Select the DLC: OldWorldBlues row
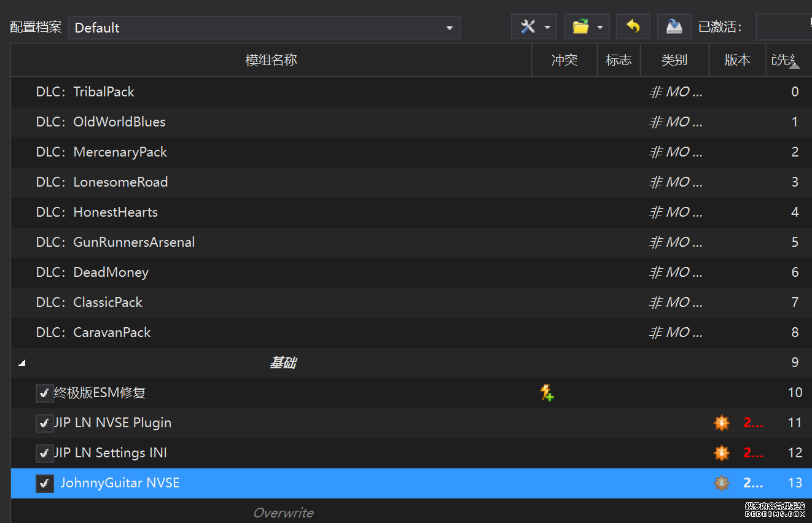Image resolution: width=812 pixels, height=523 pixels. 119,122
